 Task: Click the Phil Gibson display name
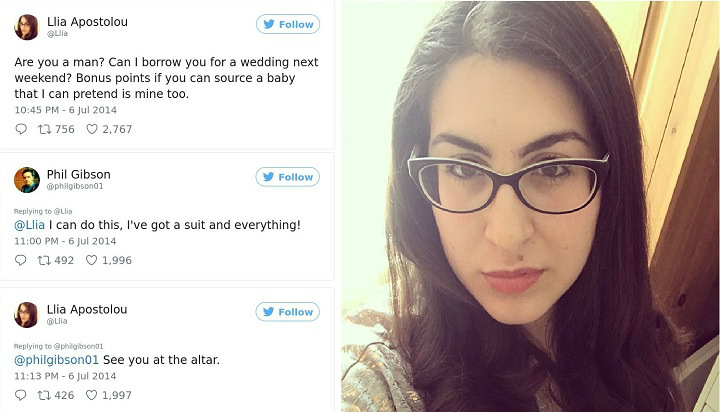click(79, 175)
